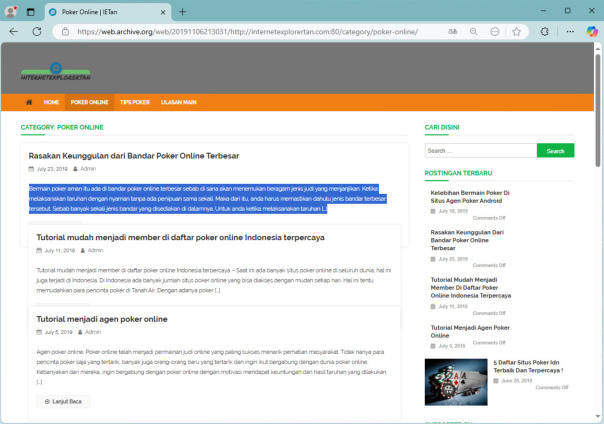
Task: Open ULASAN MAIN menu item
Action: point(178,102)
